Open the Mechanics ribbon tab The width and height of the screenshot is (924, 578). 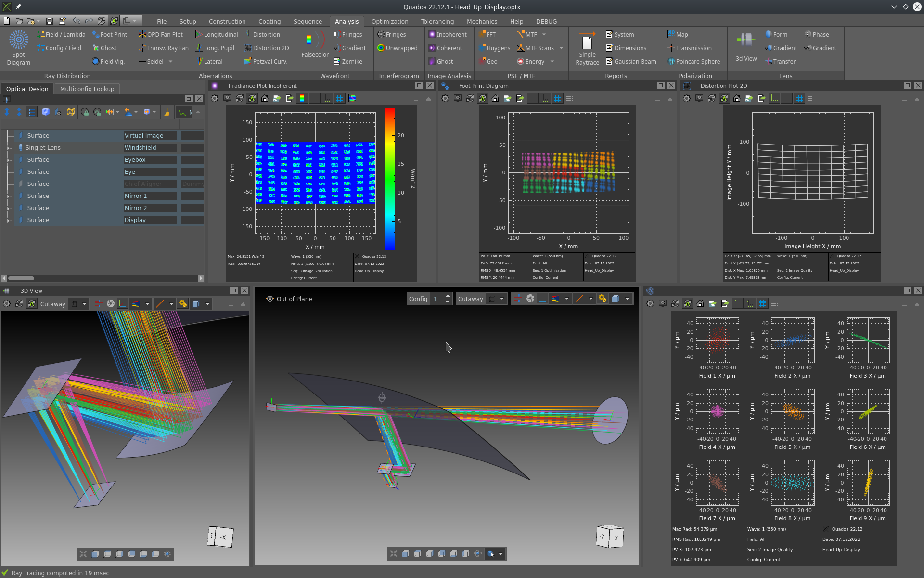[482, 21]
